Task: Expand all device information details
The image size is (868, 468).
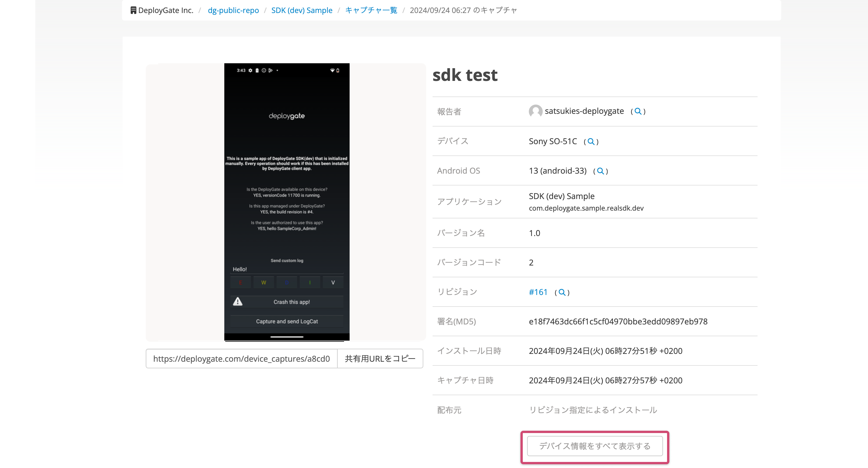Action: (594, 446)
